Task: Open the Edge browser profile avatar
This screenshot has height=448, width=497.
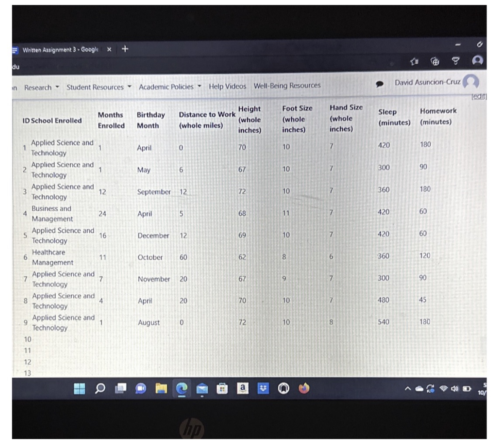Action: pos(478,61)
